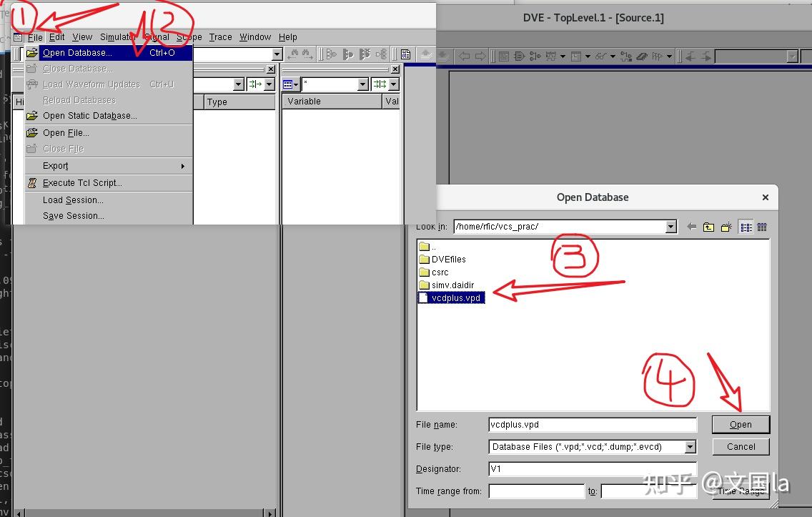
Task: Click the previous edge arrow icon
Action: [690, 56]
